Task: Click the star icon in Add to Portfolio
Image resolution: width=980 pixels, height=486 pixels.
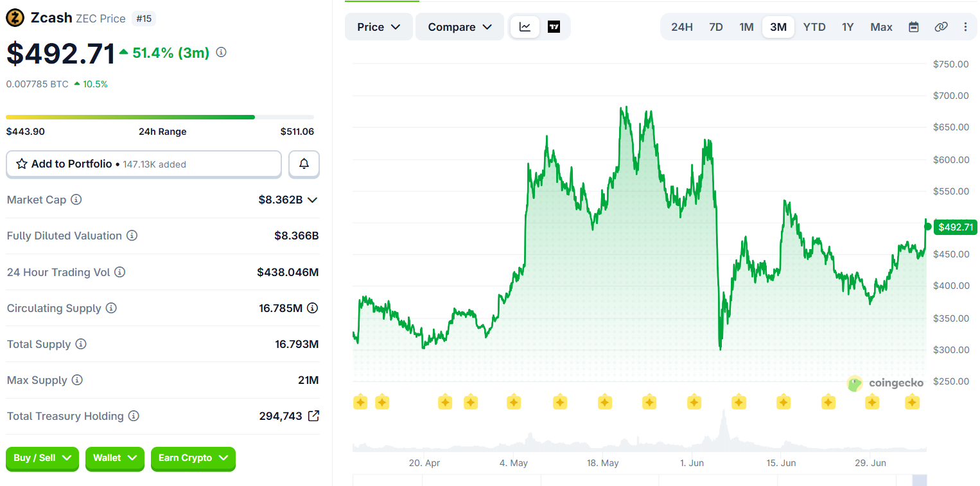Action: [21, 164]
